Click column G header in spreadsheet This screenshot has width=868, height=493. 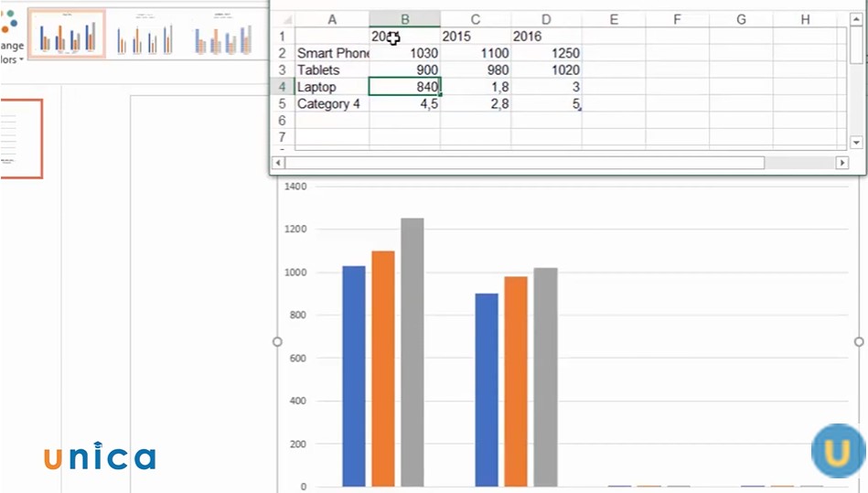[x=741, y=19]
